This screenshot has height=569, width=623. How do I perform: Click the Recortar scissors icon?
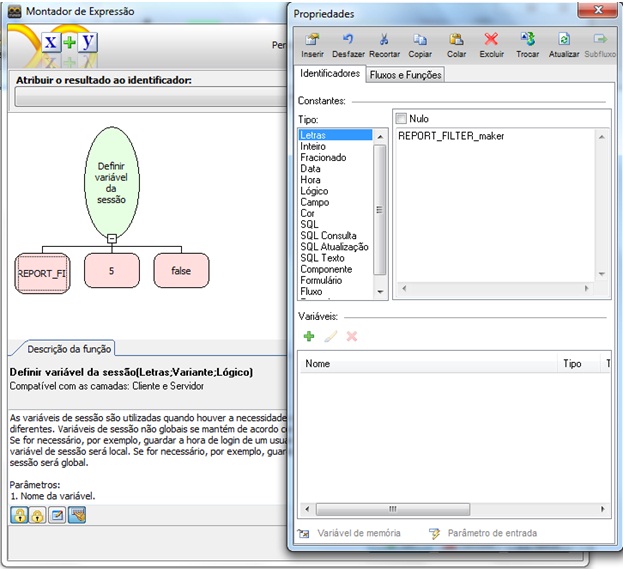point(384,39)
